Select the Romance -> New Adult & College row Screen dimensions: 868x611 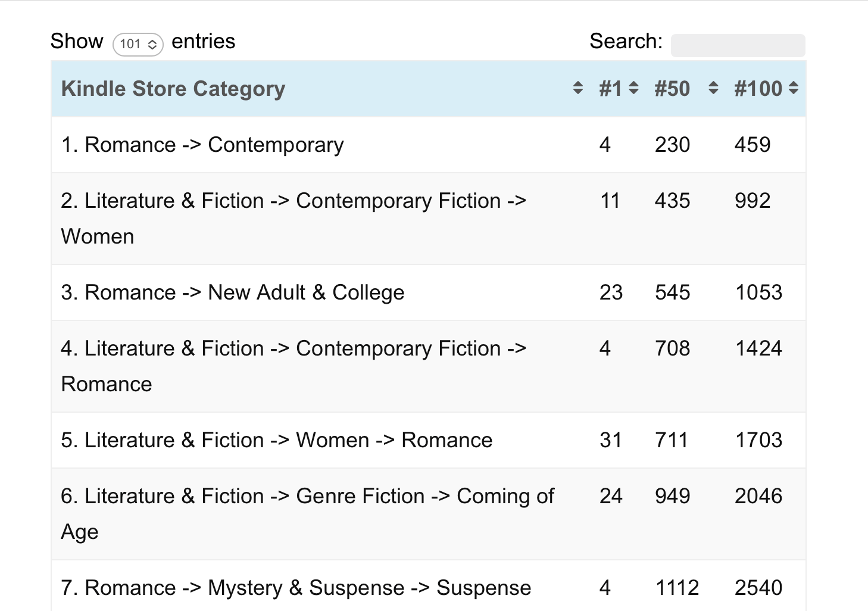[x=233, y=292]
